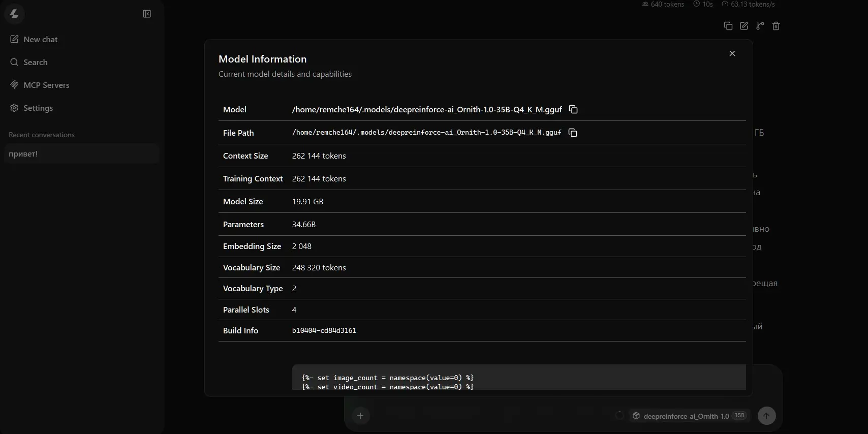Click the Parallel Slots value "4"
Image resolution: width=868 pixels, height=434 pixels.
click(294, 309)
